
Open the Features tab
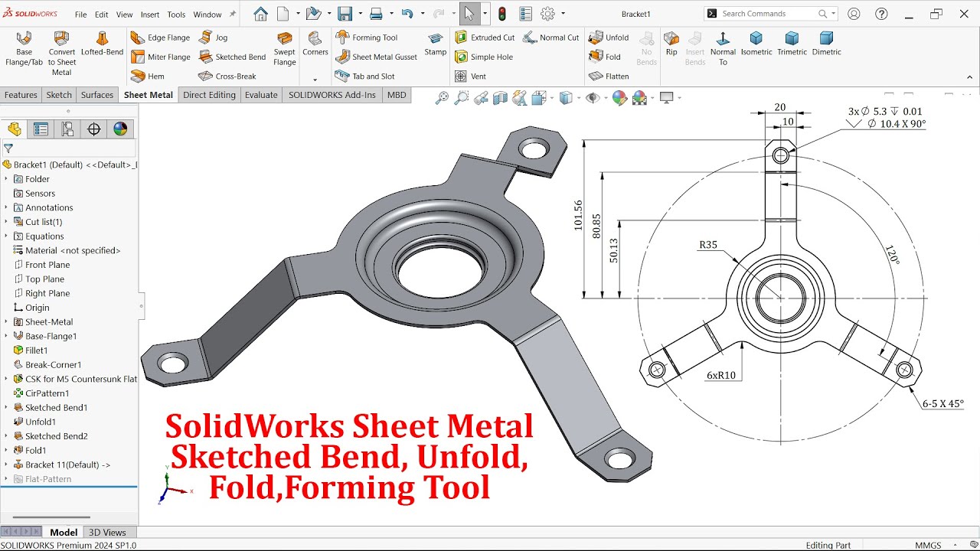(21, 95)
